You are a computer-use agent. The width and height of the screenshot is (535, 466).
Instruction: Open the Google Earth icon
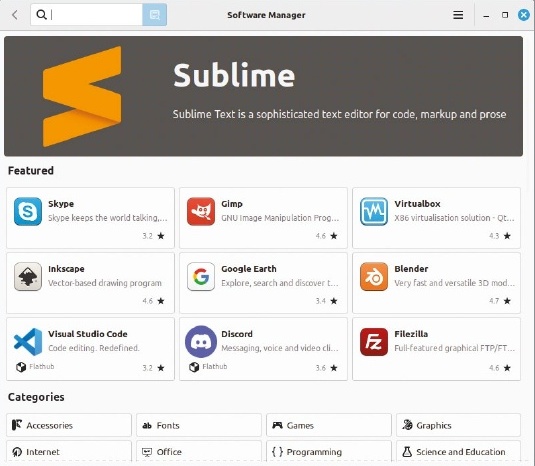(x=201, y=276)
